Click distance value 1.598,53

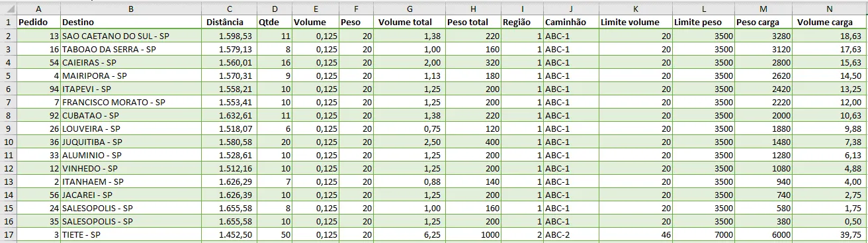point(230,36)
